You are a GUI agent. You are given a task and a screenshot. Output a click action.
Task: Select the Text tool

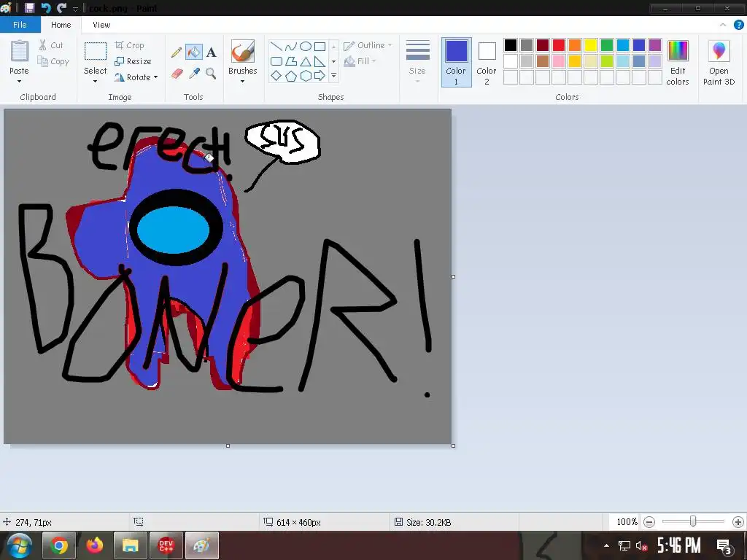211,52
